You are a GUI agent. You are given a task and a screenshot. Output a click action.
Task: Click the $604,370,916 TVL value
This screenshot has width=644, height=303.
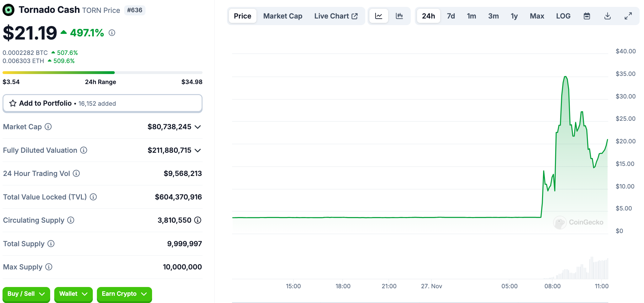pyautogui.click(x=178, y=197)
